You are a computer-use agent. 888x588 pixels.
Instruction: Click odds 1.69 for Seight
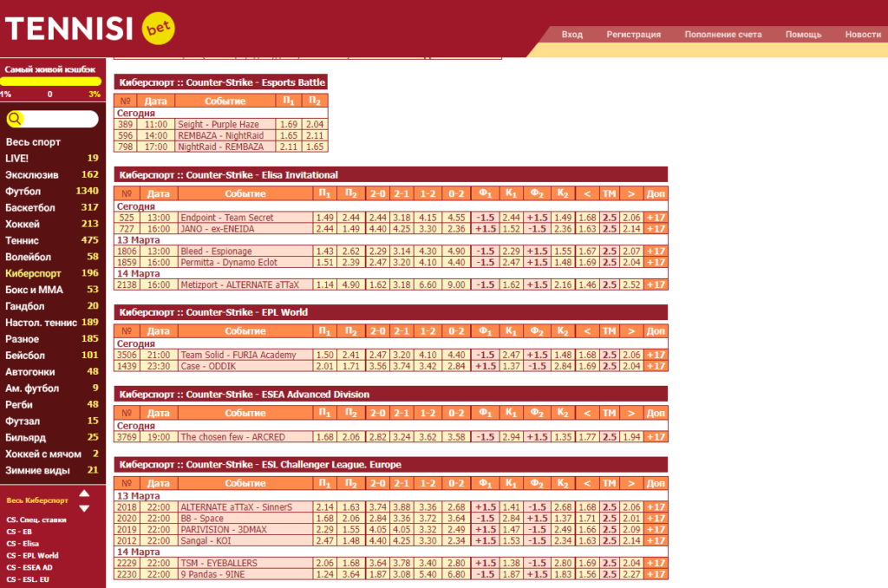tap(289, 125)
